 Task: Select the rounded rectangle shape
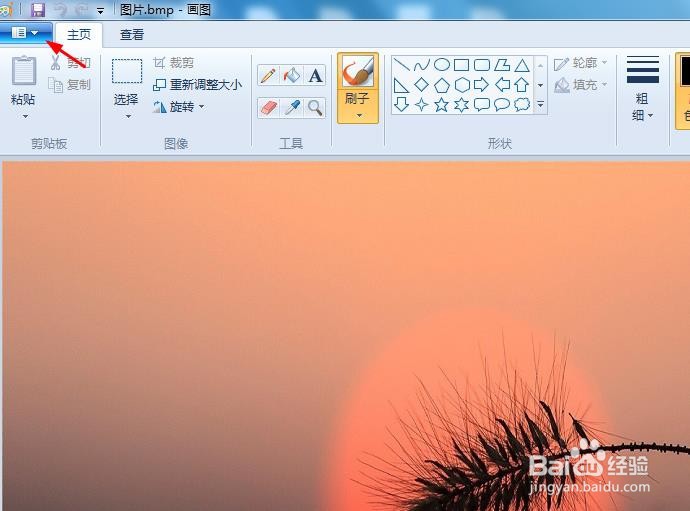click(482, 65)
